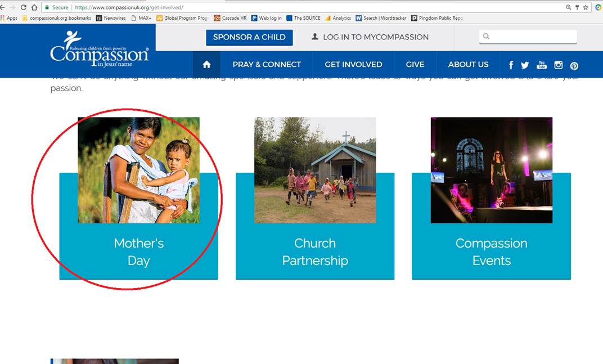Open the Church Partnership tile
This screenshot has width=603, height=364.
click(315, 198)
